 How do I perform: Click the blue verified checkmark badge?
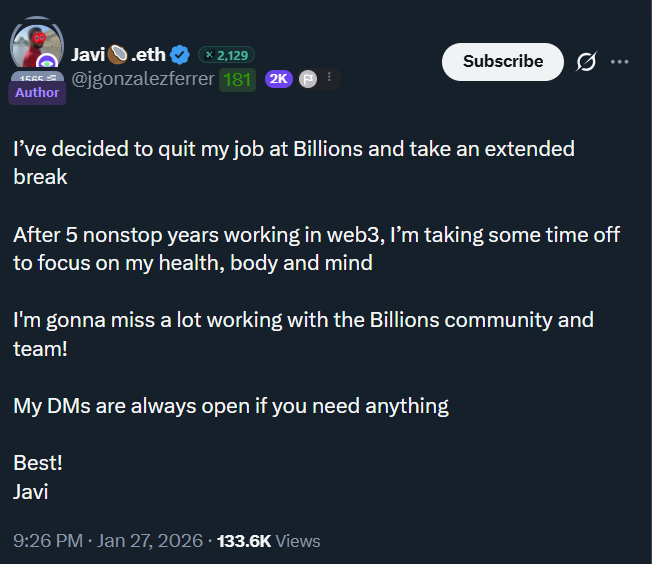tap(180, 54)
